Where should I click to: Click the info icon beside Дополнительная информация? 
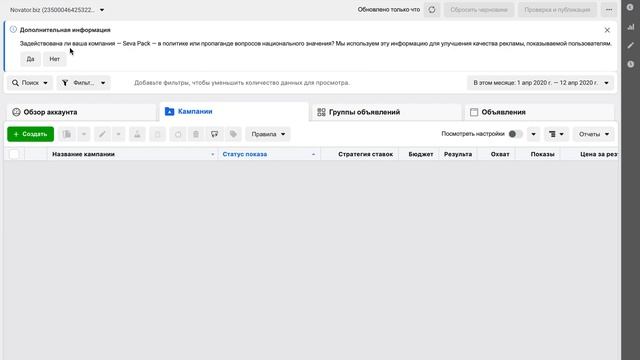coord(13,29)
